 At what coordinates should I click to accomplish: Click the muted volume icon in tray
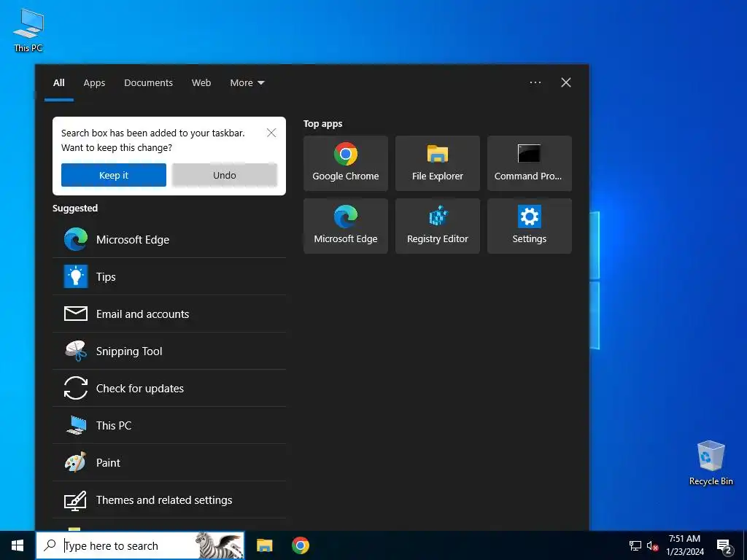point(652,545)
